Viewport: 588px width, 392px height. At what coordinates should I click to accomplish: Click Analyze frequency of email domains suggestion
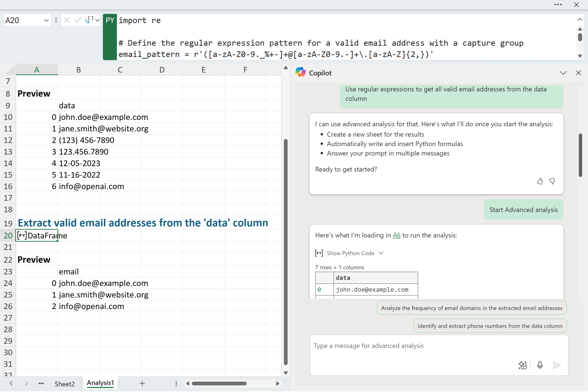pos(471,308)
